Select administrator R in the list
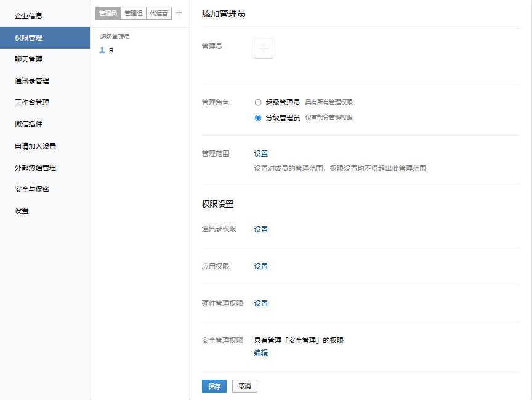This screenshot has width=532, height=400. [x=111, y=51]
